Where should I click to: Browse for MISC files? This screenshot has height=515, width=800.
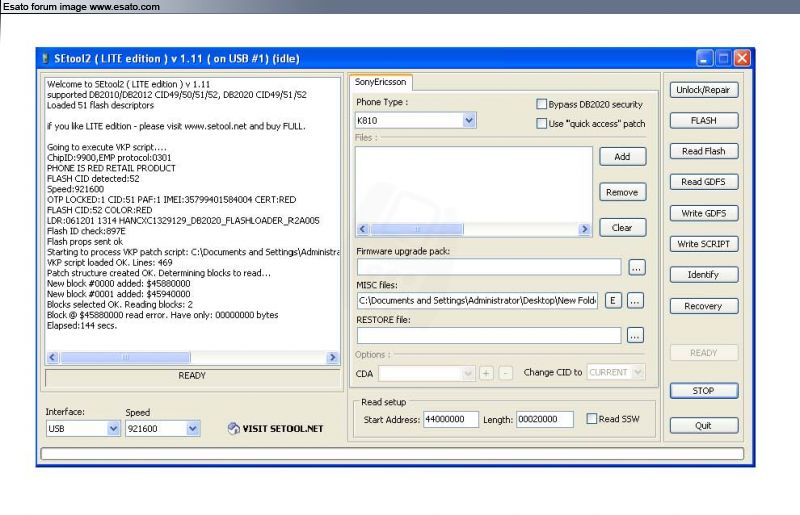635,301
